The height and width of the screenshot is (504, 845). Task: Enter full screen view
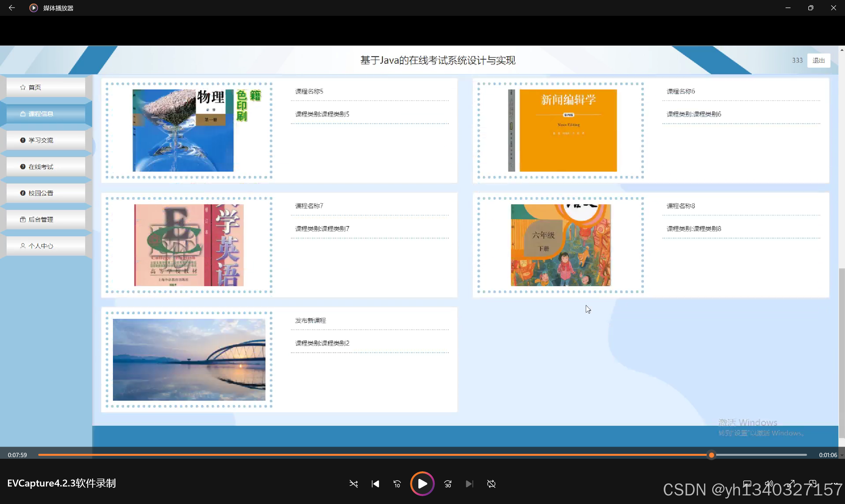[791, 484]
